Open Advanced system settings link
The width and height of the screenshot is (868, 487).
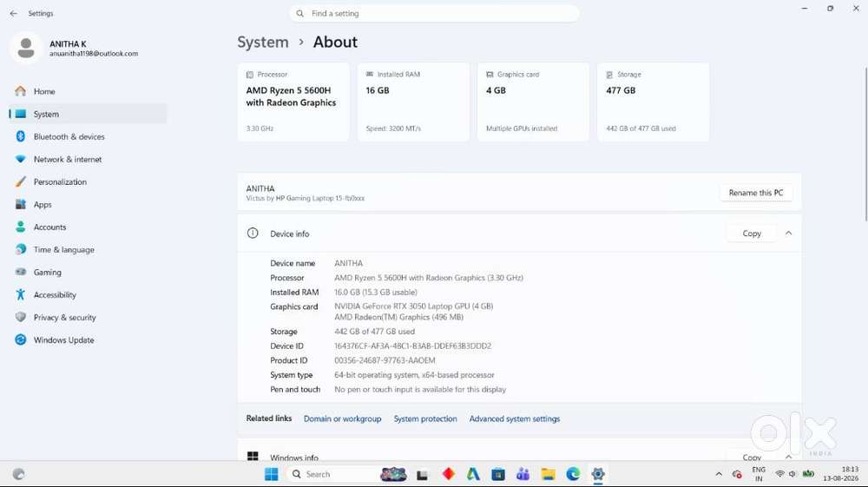[x=514, y=419]
